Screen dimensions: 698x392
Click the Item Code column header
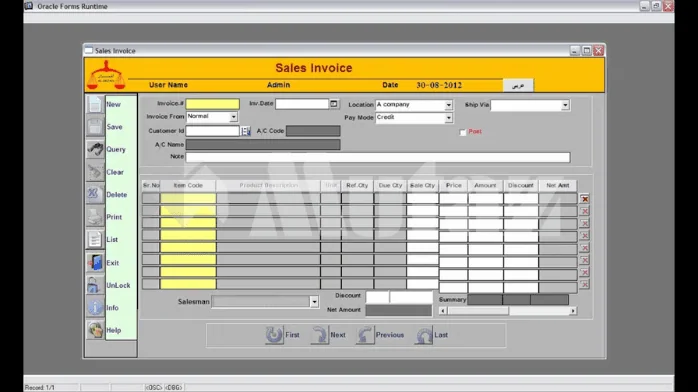click(x=188, y=185)
